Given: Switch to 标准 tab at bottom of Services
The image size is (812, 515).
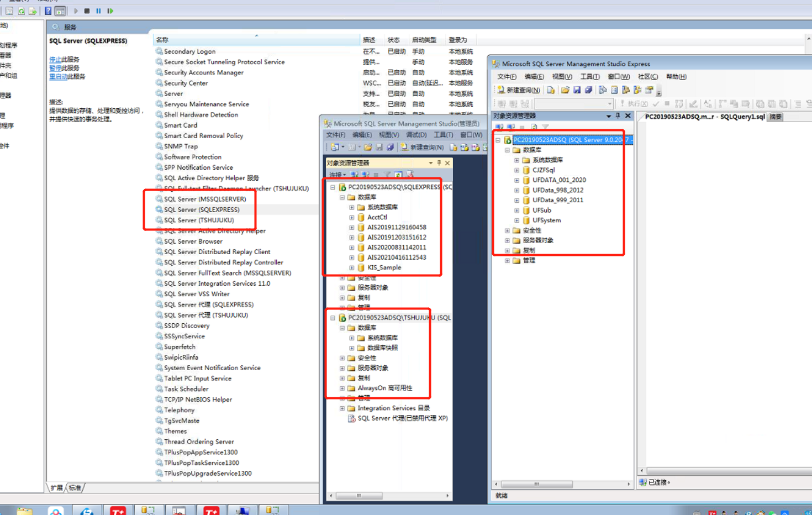Looking at the screenshot, I should pyautogui.click(x=75, y=488).
